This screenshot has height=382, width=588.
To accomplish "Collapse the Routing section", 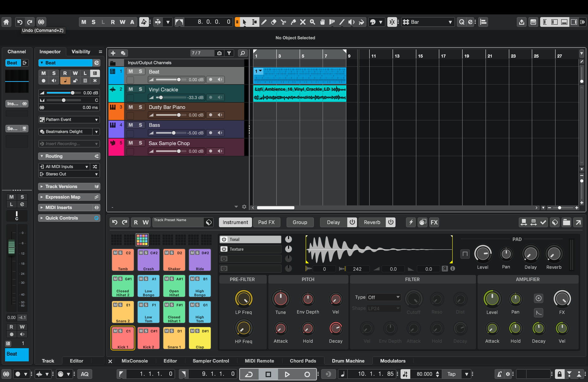I will (x=69, y=156).
